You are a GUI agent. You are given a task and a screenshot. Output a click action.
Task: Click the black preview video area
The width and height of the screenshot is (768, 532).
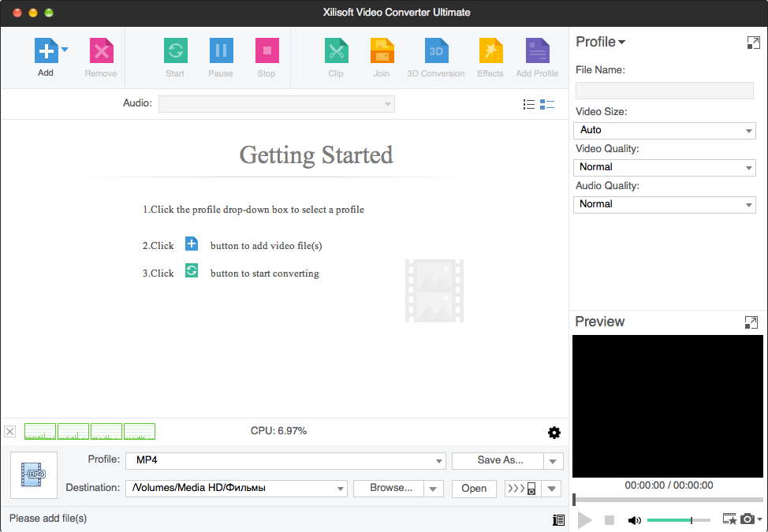(x=668, y=406)
